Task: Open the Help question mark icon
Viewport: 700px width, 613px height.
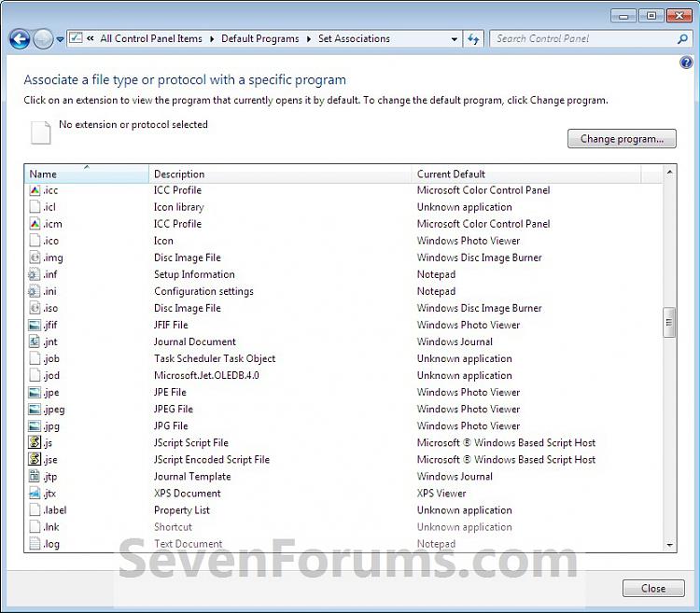Action: pos(686,63)
